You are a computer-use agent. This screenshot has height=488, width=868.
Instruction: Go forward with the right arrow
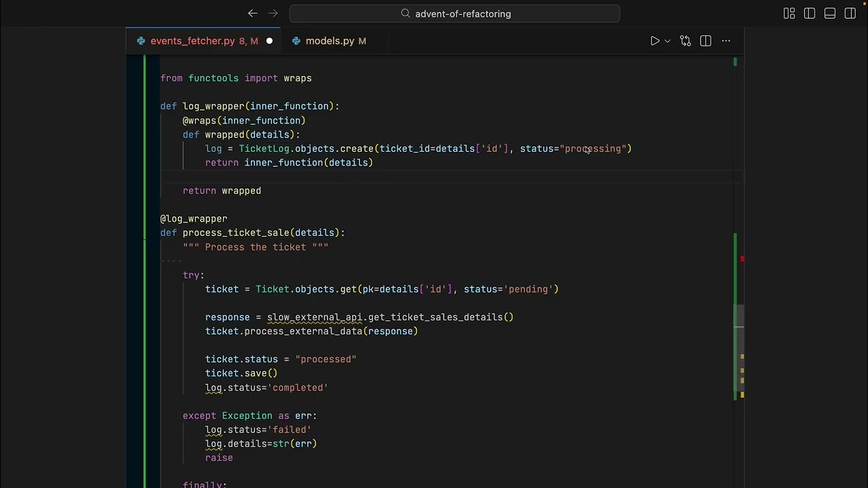pos(273,14)
